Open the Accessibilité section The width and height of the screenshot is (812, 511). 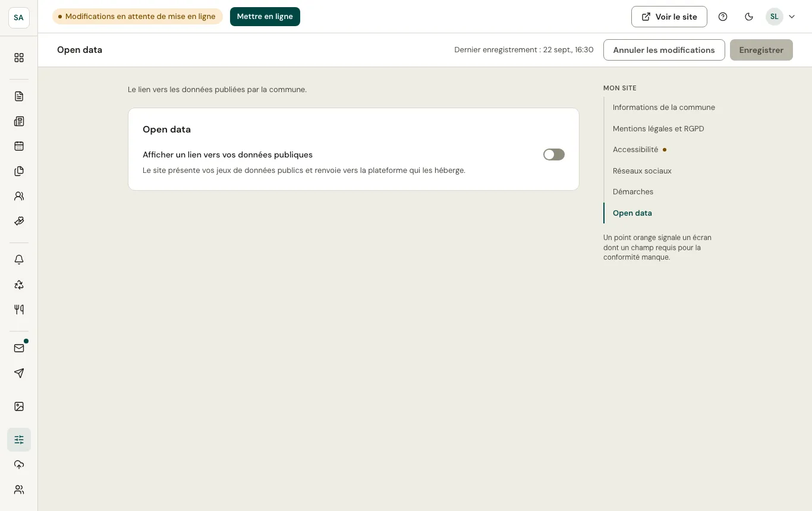[635, 150]
